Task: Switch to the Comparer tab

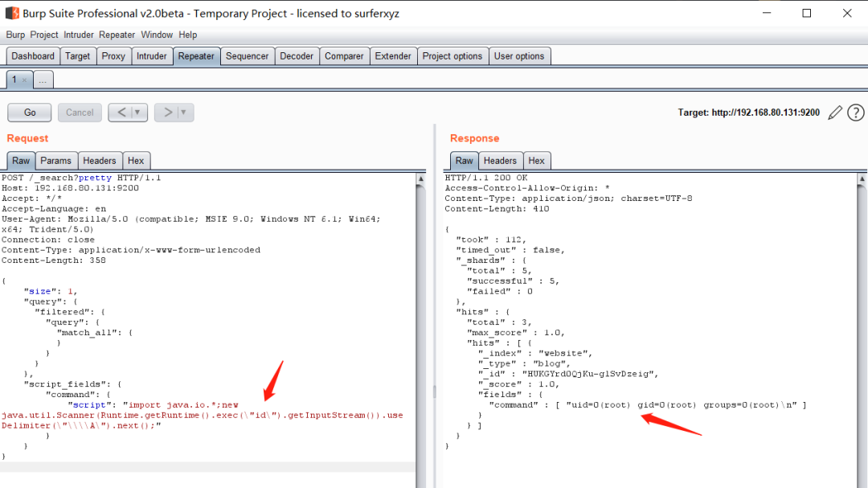Action: click(344, 56)
